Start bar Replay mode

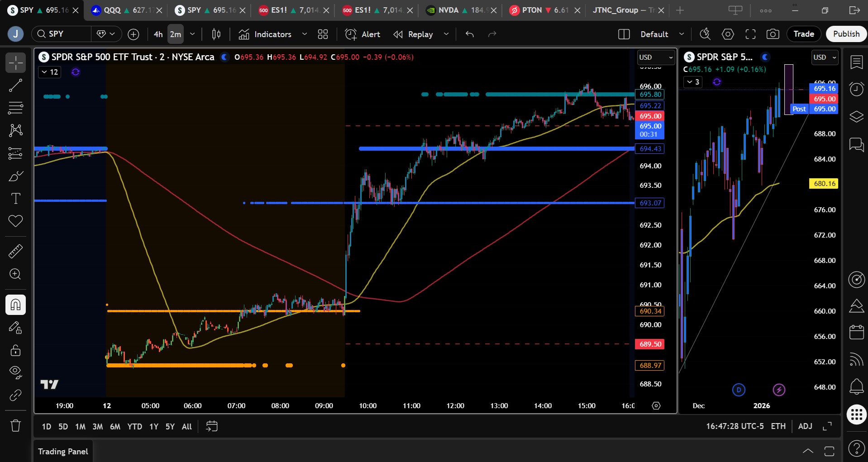click(x=413, y=34)
